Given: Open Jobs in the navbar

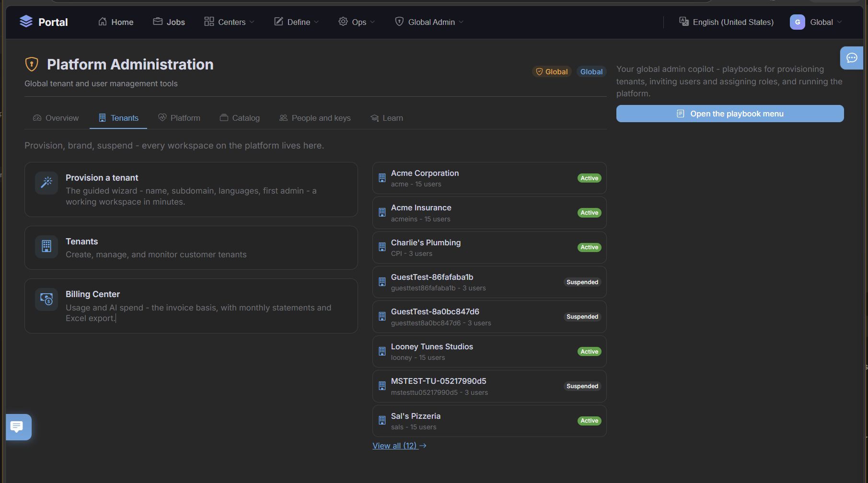Looking at the screenshot, I should coord(169,22).
